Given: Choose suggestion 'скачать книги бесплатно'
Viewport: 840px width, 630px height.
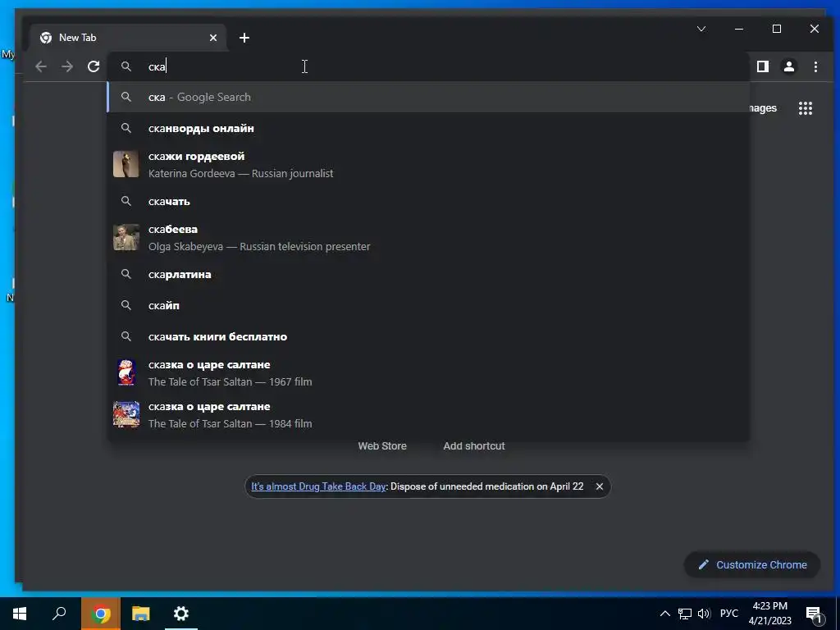Looking at the screenshot, I should 428,336.
